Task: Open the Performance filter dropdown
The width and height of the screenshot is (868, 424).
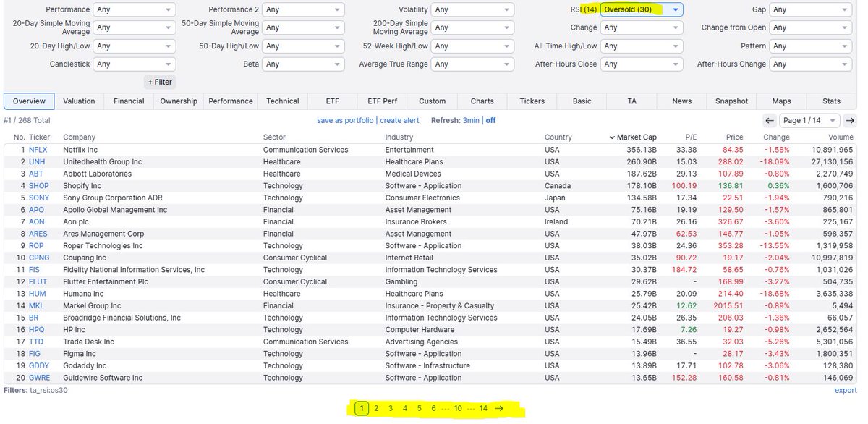Action: (135, 9)
